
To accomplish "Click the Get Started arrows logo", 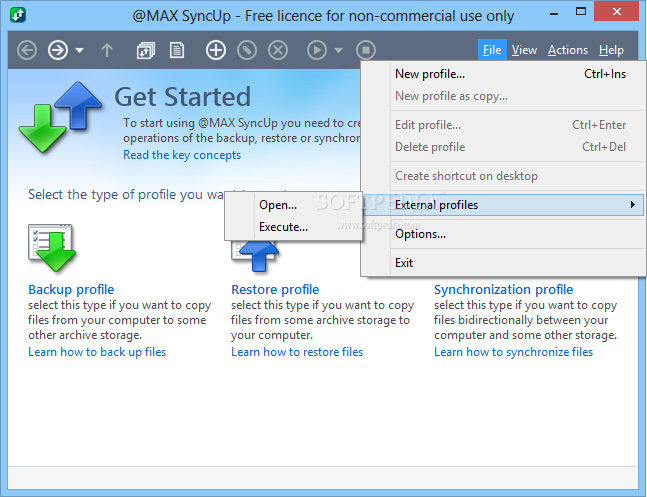I will click(60, 117).
